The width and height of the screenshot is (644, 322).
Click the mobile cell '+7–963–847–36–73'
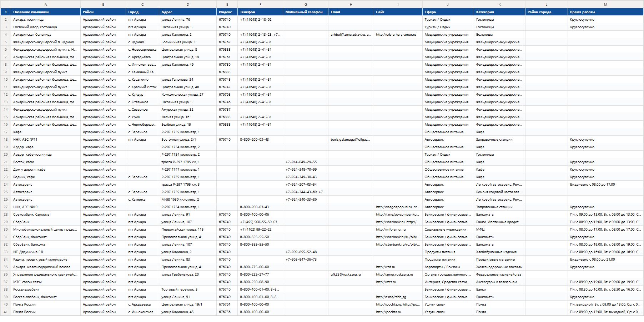[x=306, y=260]
